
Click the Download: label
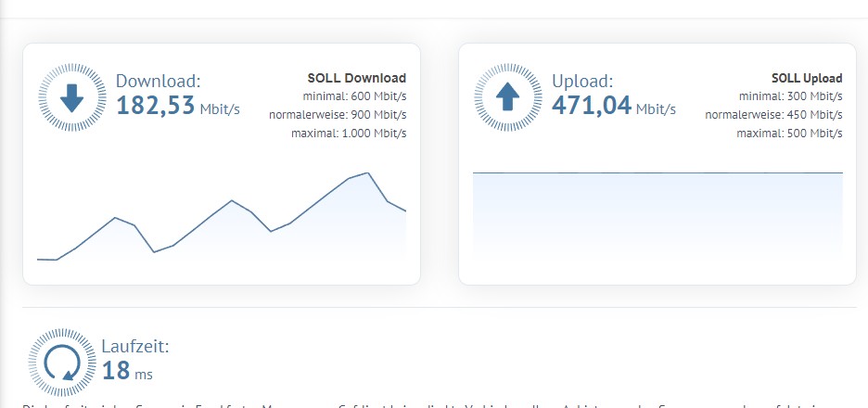159,81
